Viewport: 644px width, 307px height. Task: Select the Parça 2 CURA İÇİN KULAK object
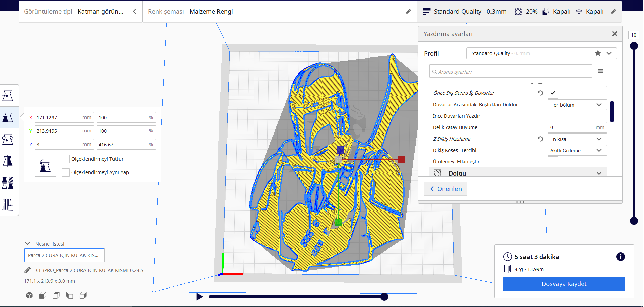coord(64,255)
